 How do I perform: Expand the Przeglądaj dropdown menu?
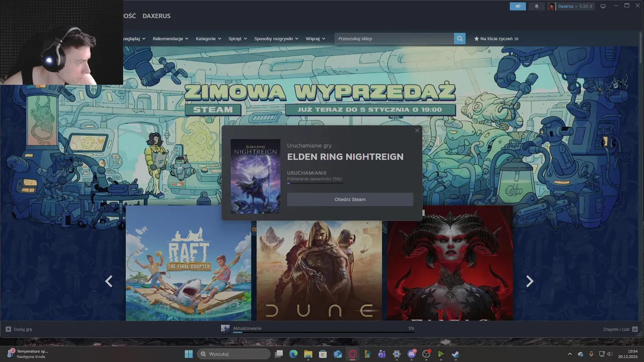[x=134, y=39]
